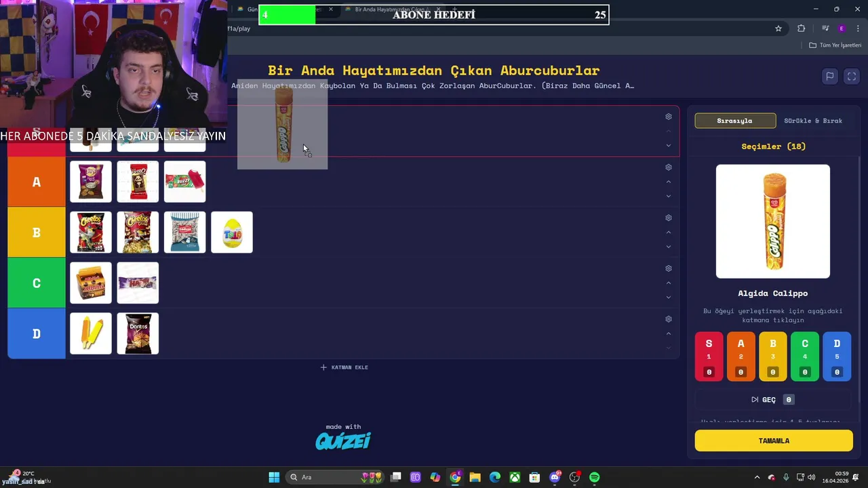Open Discord from the taskbar
The width and height of the screenshot is (868, 488).
coord(555,477)
